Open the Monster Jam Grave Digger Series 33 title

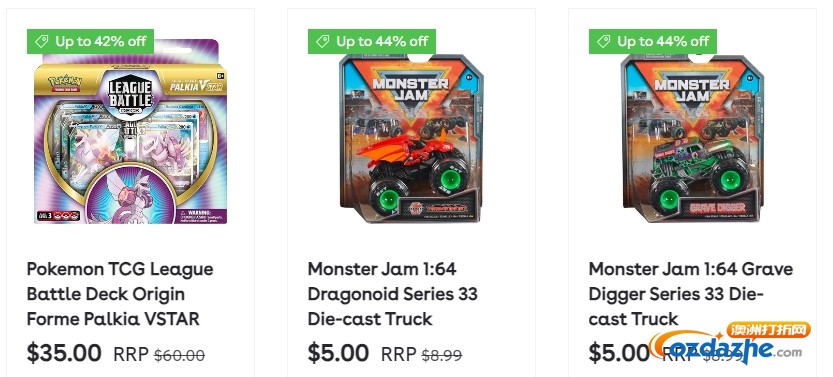point(691,294)
